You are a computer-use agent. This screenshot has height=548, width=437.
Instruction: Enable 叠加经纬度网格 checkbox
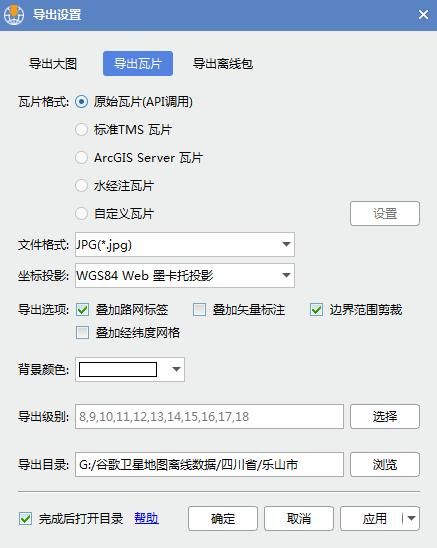tap(83, 332)
